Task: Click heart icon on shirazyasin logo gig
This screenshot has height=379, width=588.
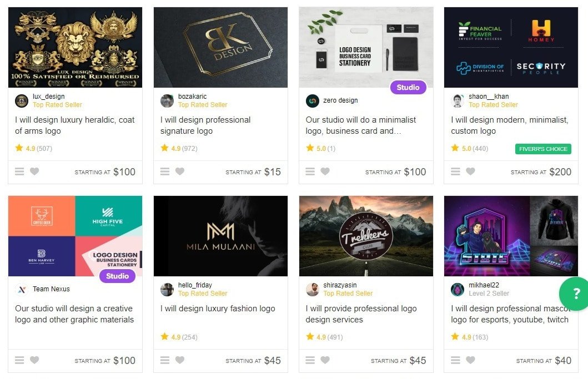Action: (x=325, y=360)
